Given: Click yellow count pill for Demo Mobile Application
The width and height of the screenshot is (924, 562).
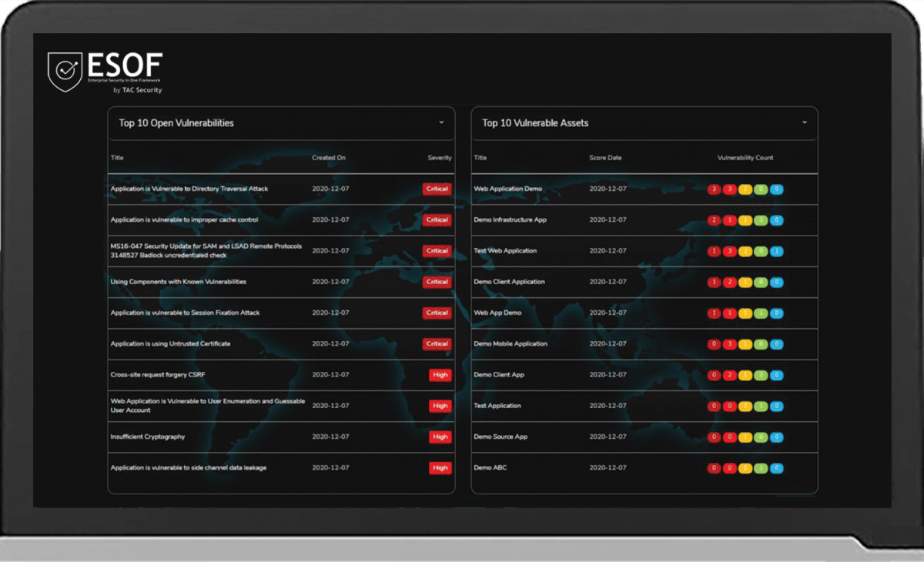Looking at the screenshot, I should [745, 343].
